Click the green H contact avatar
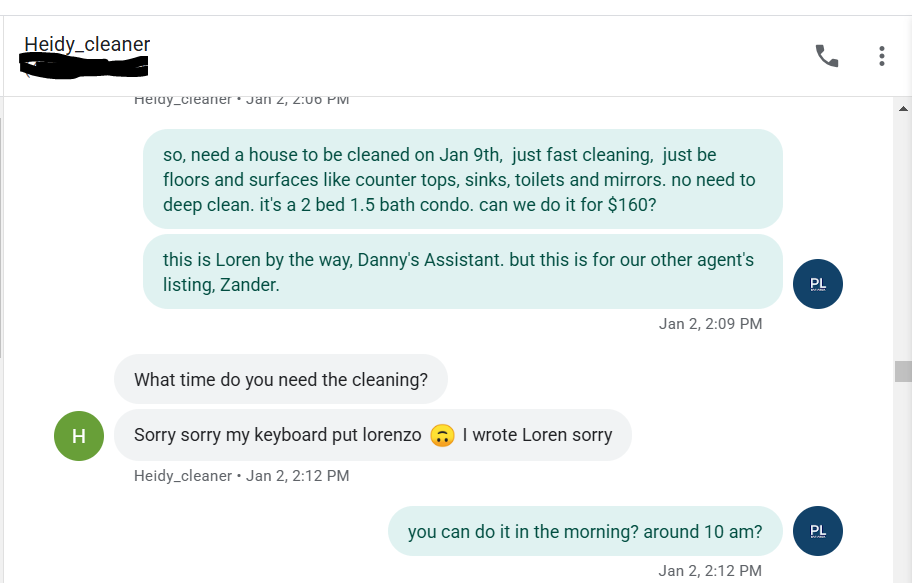 point(79,436)
